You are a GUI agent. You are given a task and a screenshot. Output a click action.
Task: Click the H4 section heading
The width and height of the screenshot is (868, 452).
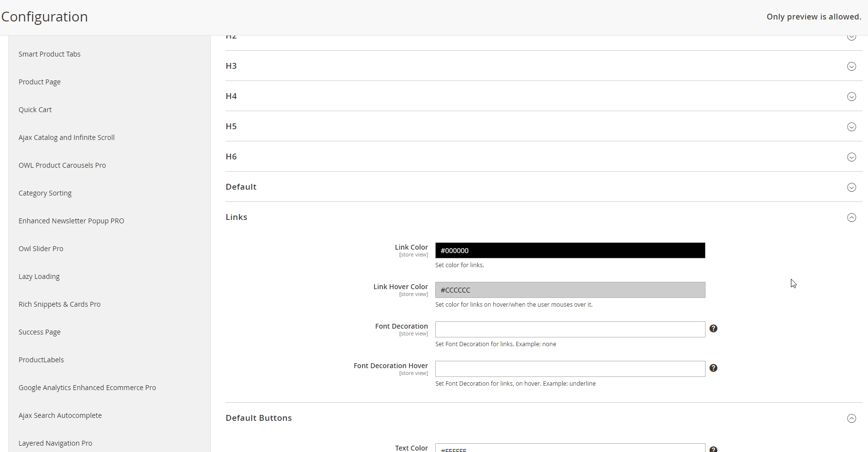tap(231, 96)
